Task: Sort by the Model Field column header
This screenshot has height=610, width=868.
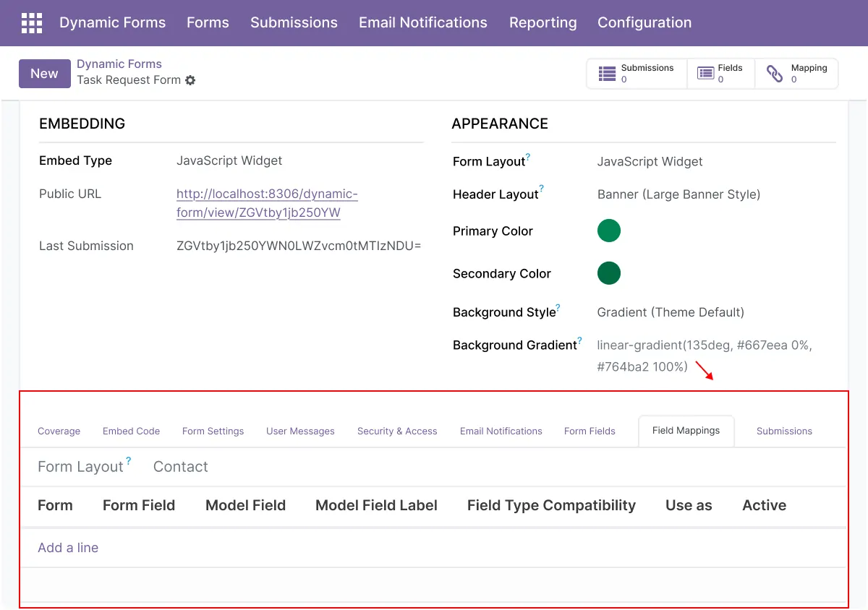Action: 245,506
